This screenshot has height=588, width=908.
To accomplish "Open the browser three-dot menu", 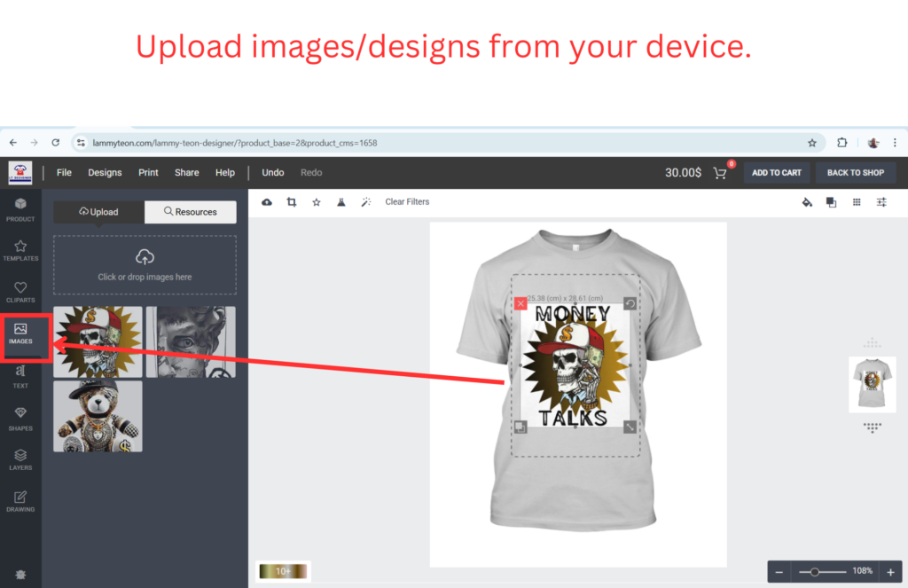I will pyautogui.click(x=895, y=143).
